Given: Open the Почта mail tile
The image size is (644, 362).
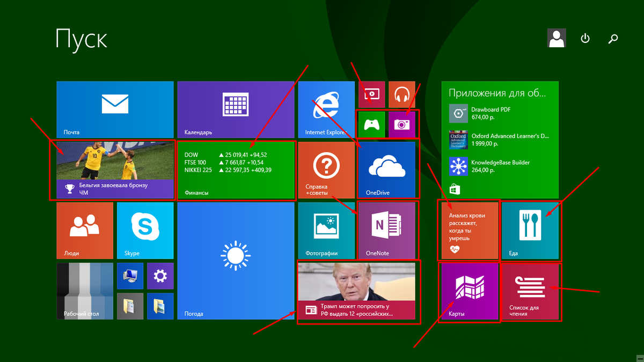Looking at the screenshot, I should [x=115, y=110].
